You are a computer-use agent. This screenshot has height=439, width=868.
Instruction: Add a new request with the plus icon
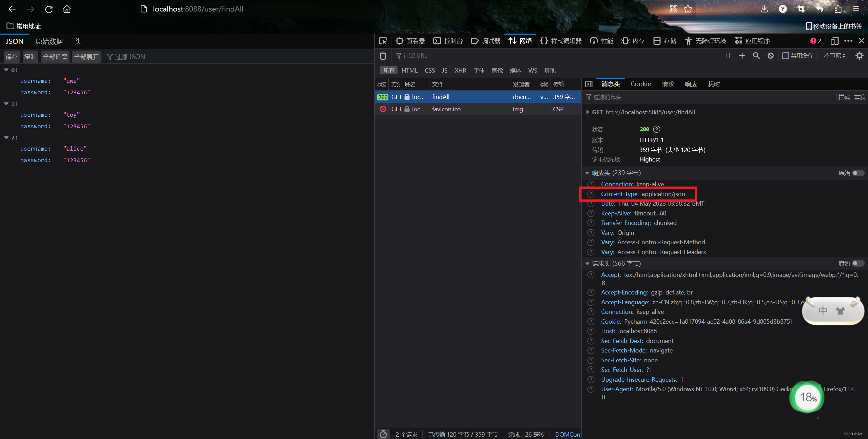coord(742,56)
